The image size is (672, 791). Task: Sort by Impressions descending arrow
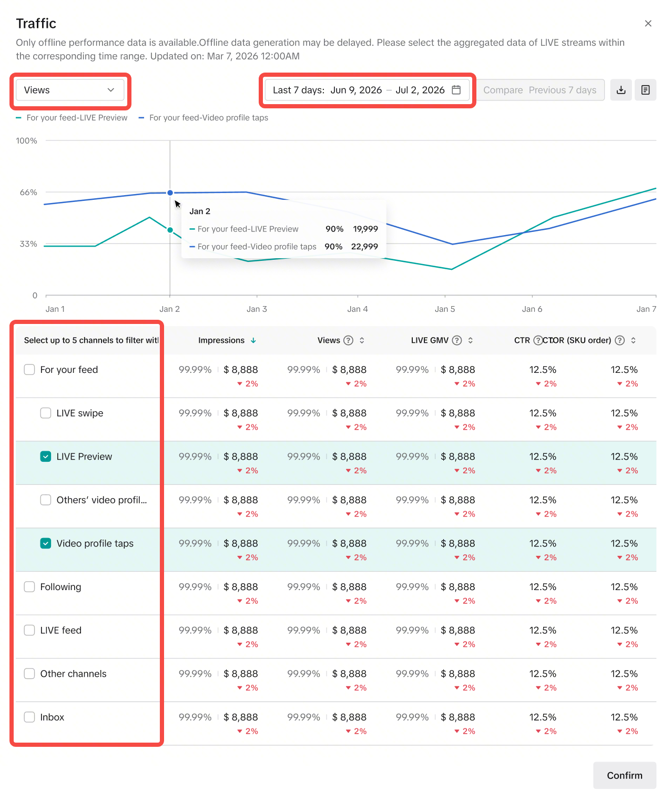(253, 340)
